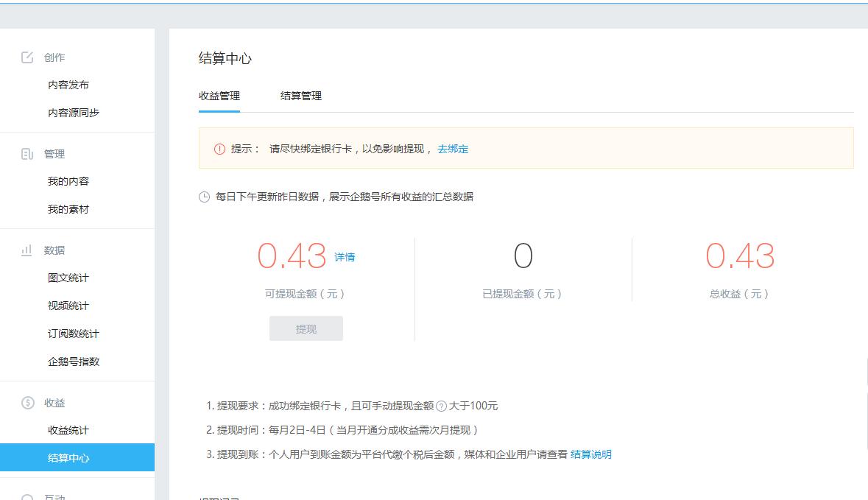Open the 收益统计 page
The height and width of the screenshot is (500, 868).
coord(68,430)
